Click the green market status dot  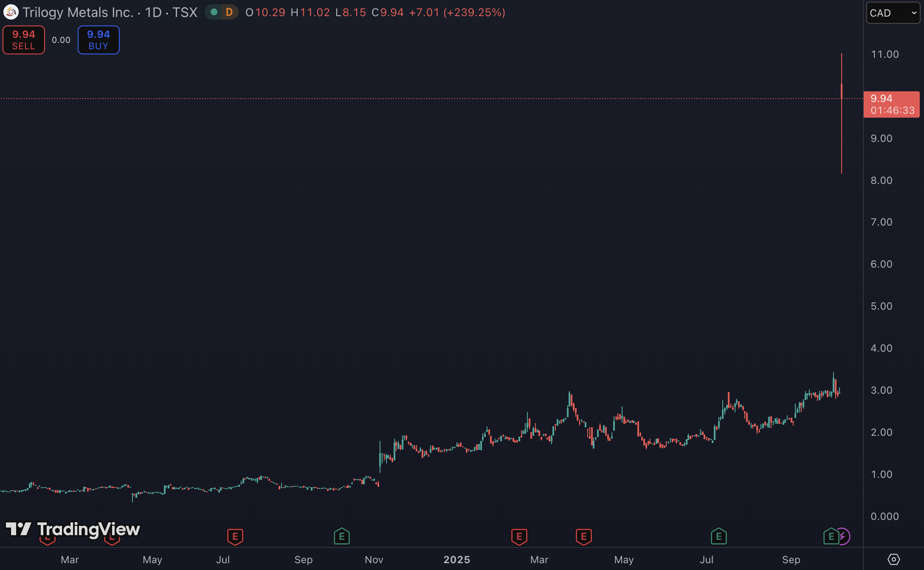point(214,12)
